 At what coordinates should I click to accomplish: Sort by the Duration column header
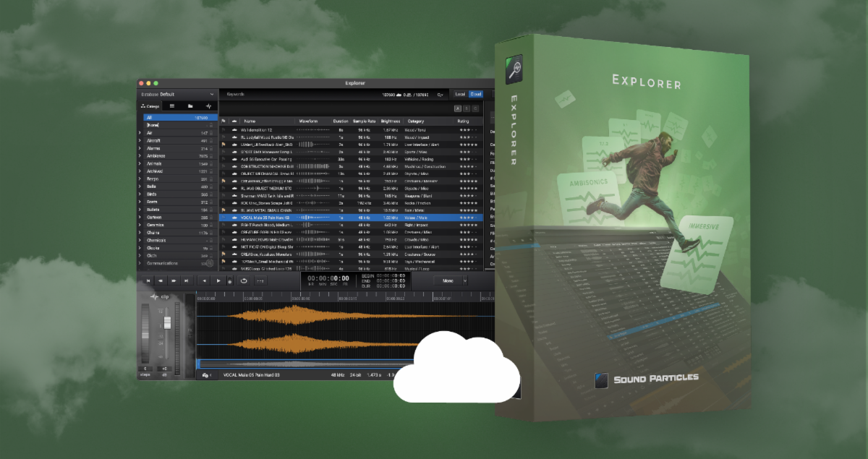(x=341, y=121)
